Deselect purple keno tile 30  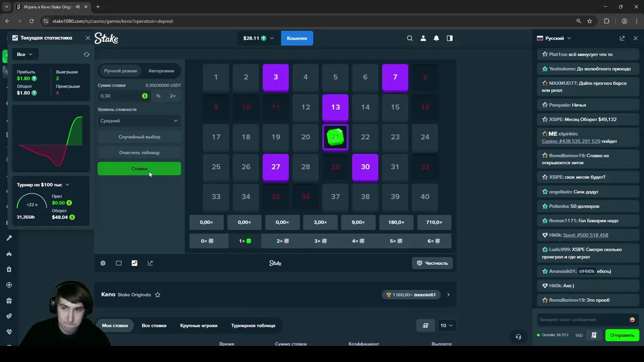(365, 167)
